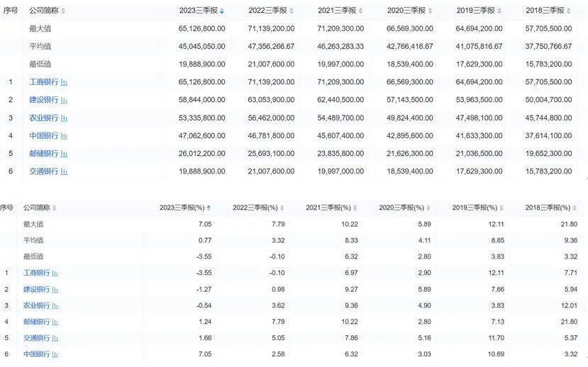Image resolution: width=588 pixels, height=367 pixels.
Task: Click sort arrow of 2021三季报 column
Action: (360, 11)
